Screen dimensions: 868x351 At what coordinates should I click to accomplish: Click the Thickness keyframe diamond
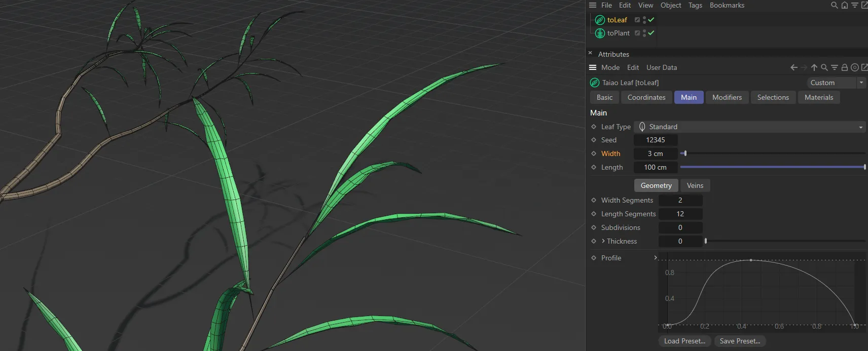[594, 241]
